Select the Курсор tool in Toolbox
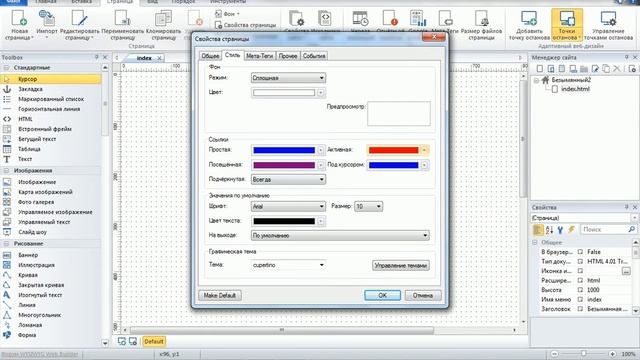 51,79
